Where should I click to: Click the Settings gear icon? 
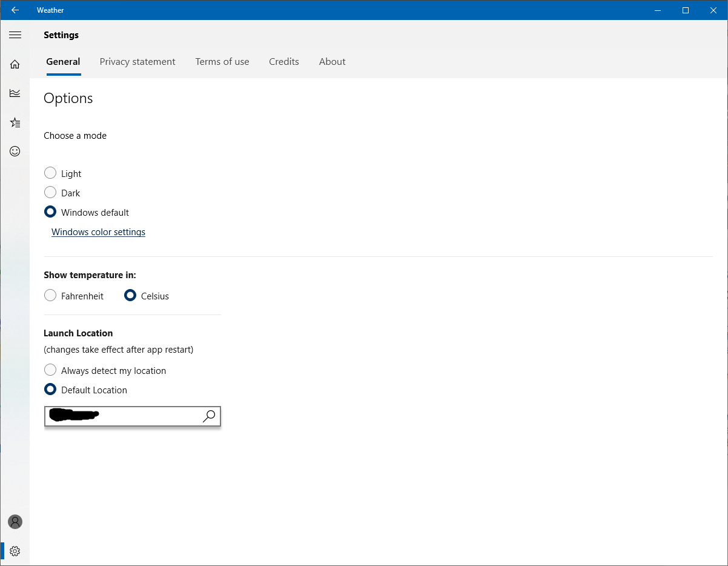pyautogui.click(x=15, y=550)
